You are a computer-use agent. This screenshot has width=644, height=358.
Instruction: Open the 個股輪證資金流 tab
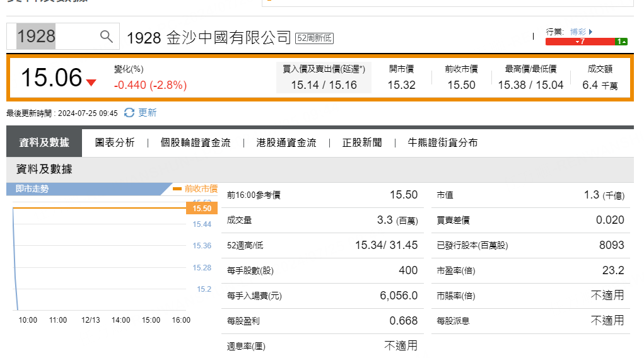point(196,142)
